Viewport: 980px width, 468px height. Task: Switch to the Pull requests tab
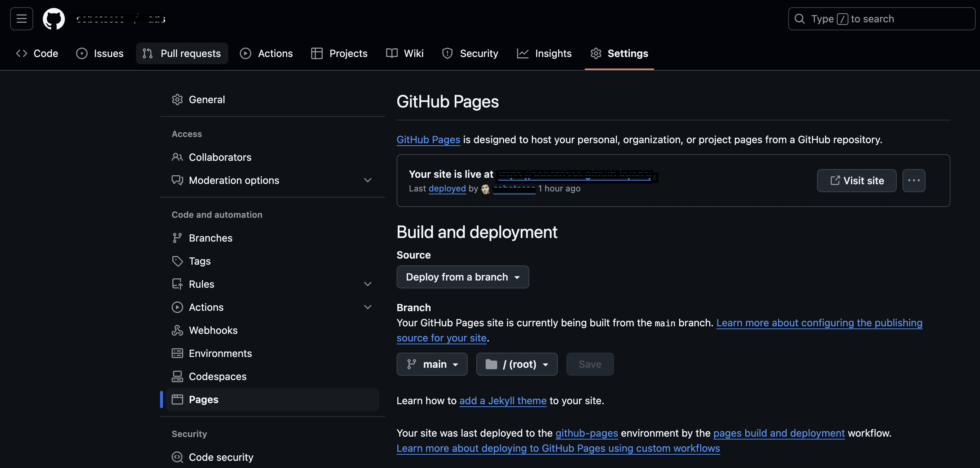(x=182, y=53)
